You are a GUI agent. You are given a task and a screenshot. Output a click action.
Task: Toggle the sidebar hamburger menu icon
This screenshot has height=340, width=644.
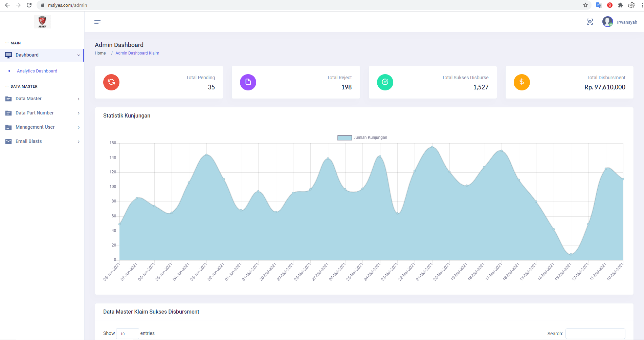pos(97,22)
